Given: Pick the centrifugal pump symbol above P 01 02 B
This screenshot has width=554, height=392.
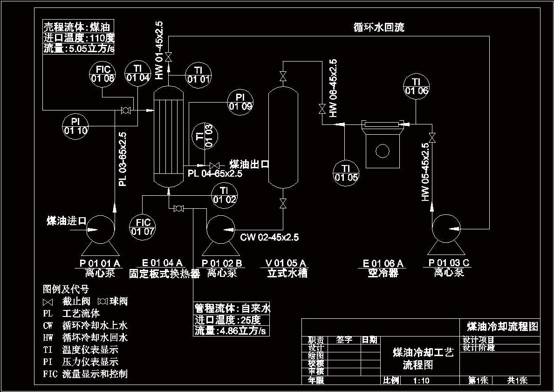Looking at the screenshot, I should click(220, 235).
